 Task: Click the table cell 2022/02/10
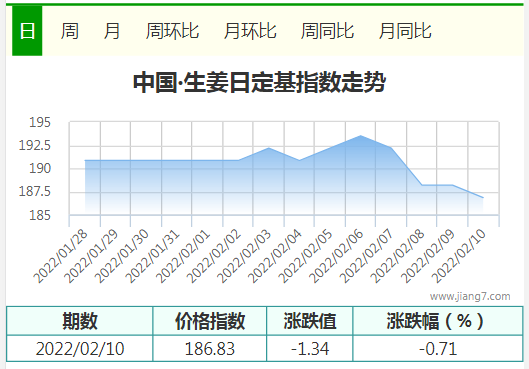80,348
